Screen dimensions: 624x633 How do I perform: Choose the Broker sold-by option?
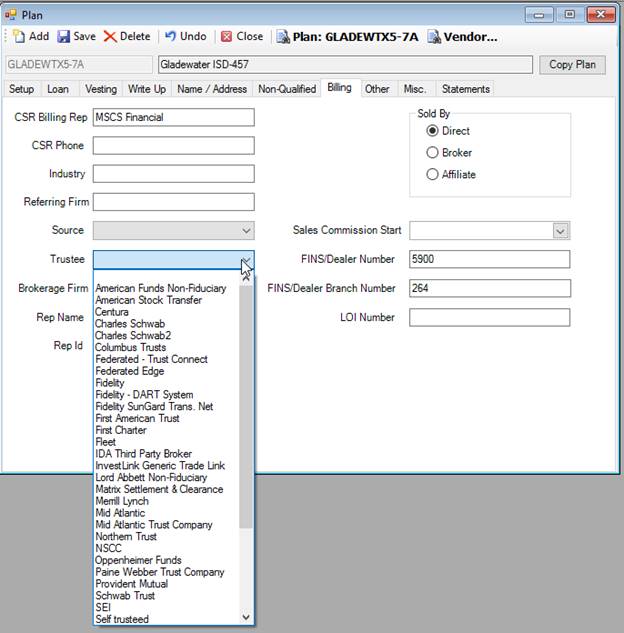(x=433, y=153)
